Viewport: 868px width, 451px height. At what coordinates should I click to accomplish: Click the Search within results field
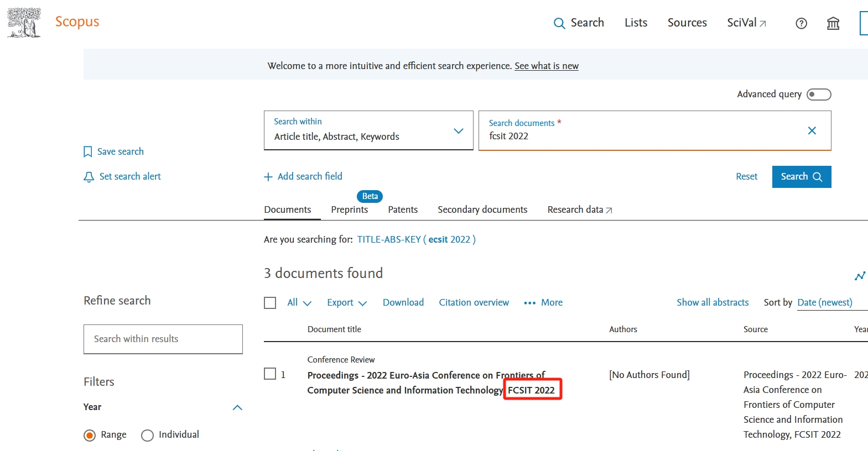(163, 339)
